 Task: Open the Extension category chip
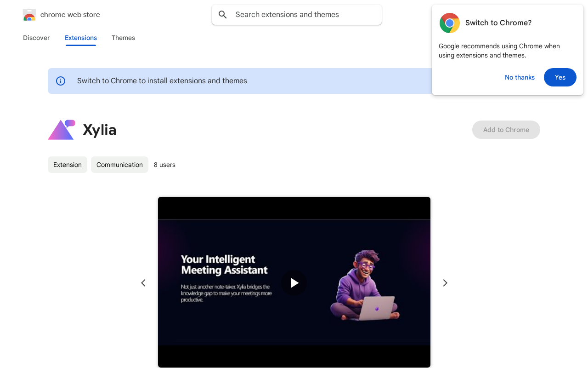click(68, 165)
